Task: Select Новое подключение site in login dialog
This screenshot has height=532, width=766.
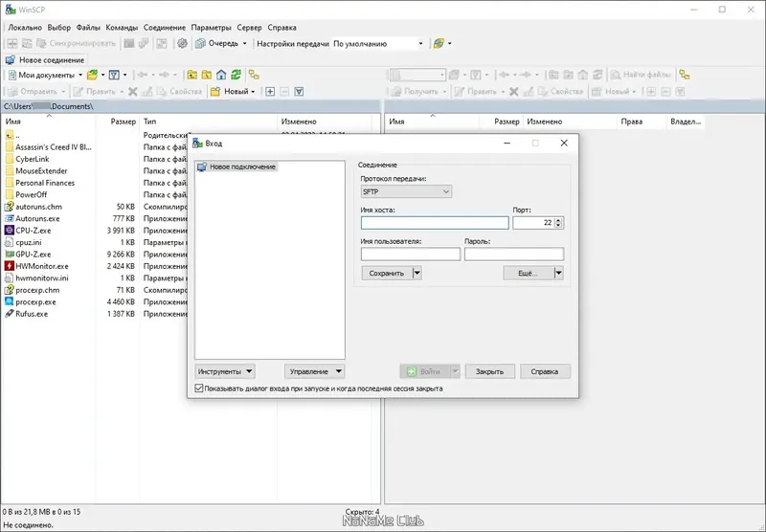Action: [x=237, y=166]
